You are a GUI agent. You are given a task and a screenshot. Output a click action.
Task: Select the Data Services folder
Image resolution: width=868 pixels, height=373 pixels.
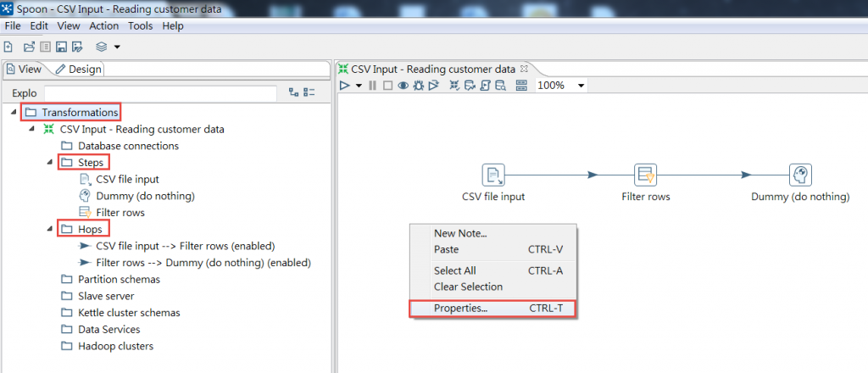[101, 329]
